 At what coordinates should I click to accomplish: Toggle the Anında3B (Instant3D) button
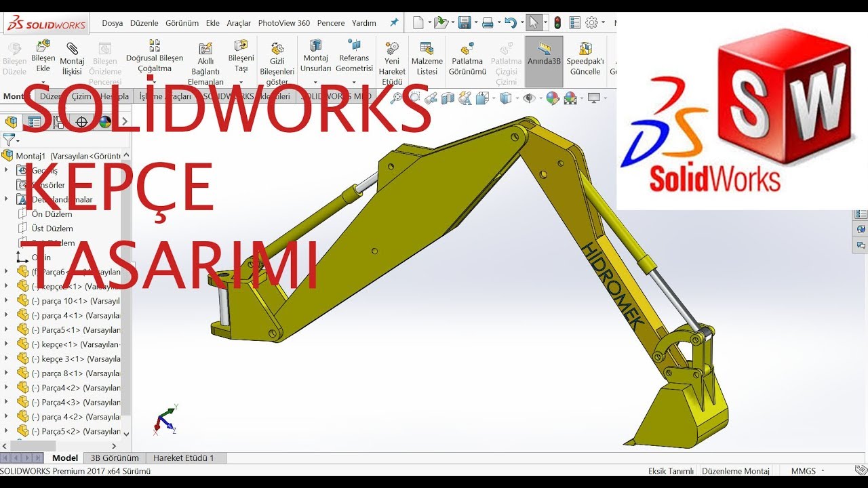pos(544,61)
